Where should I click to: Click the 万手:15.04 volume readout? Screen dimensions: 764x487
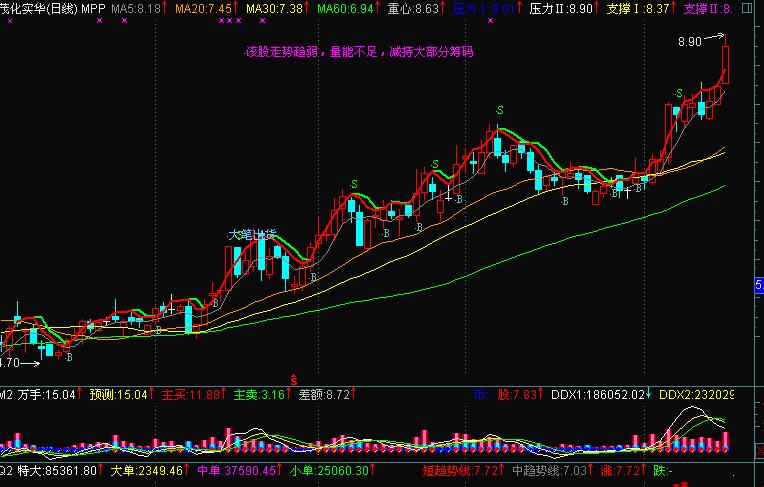[49, 394]
